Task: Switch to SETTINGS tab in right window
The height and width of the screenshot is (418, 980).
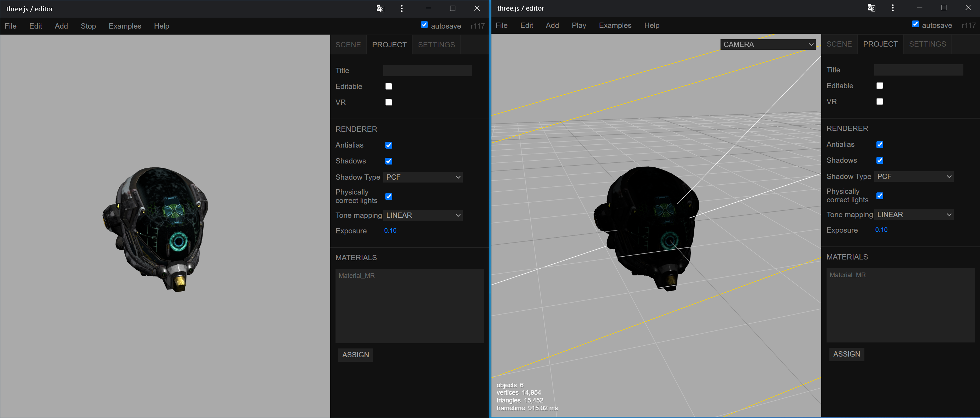Action: [927, 44]
